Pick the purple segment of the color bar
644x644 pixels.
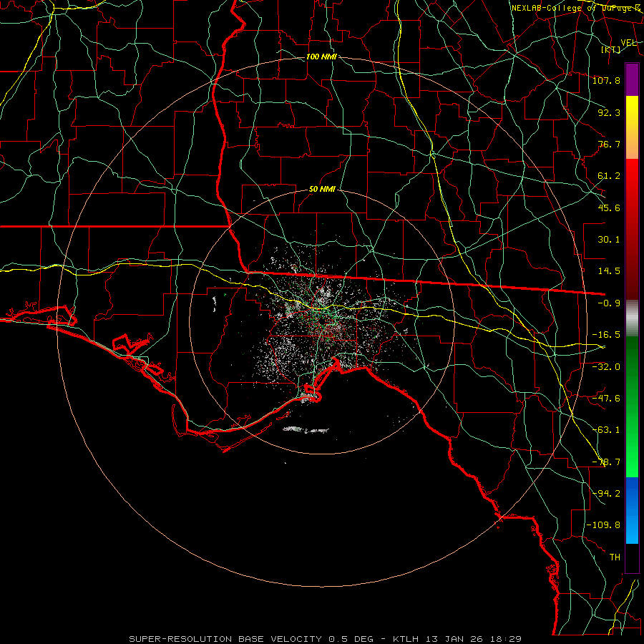tap(632, 79)
